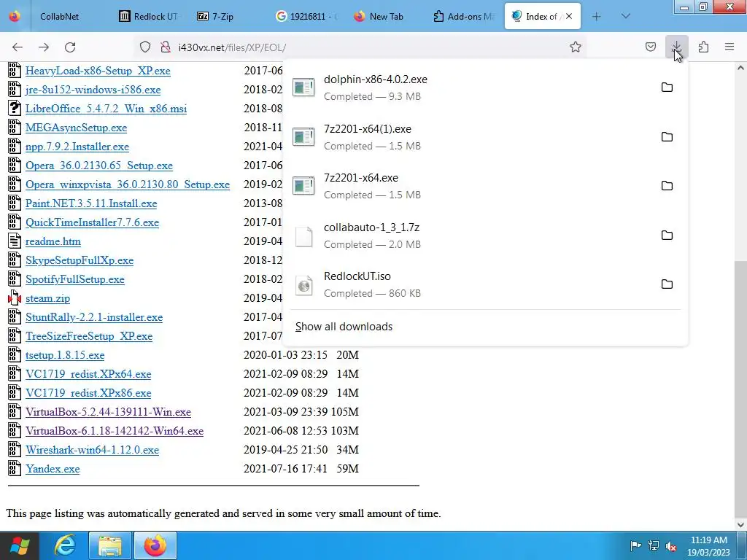Click Show all downloads
Image resolution: width=747 pixels, height=560 pixels.
344,327
